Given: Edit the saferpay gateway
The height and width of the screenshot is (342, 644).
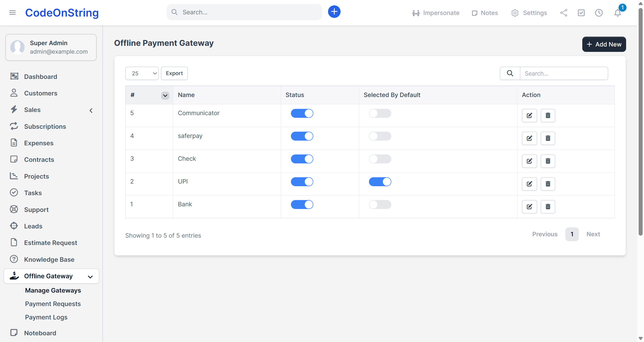Looking at the screenshot, I should coord(529,138).
